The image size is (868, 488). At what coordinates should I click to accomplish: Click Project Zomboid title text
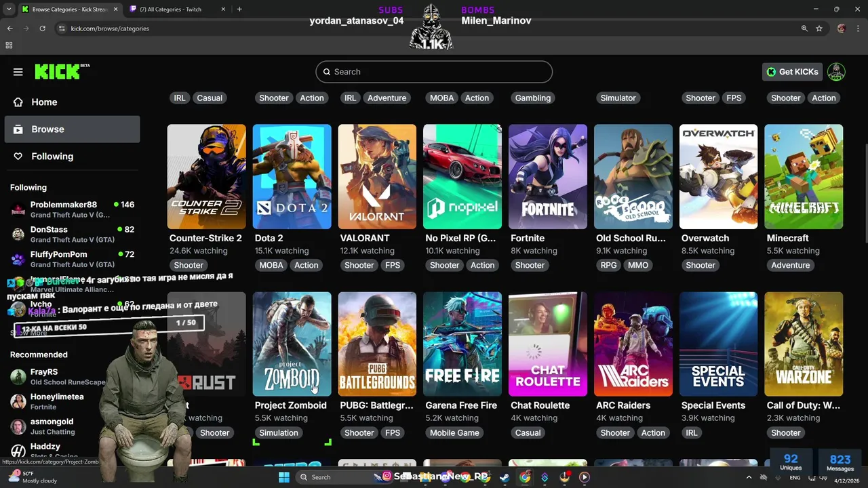291,405
